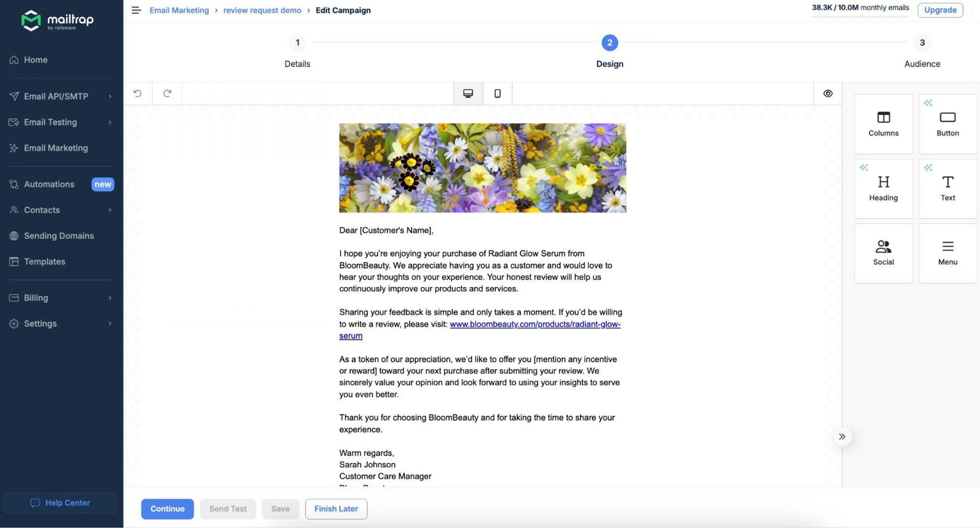Collapse the right blocks panel
Screen dimensions: 980x528
click(843, 436)
